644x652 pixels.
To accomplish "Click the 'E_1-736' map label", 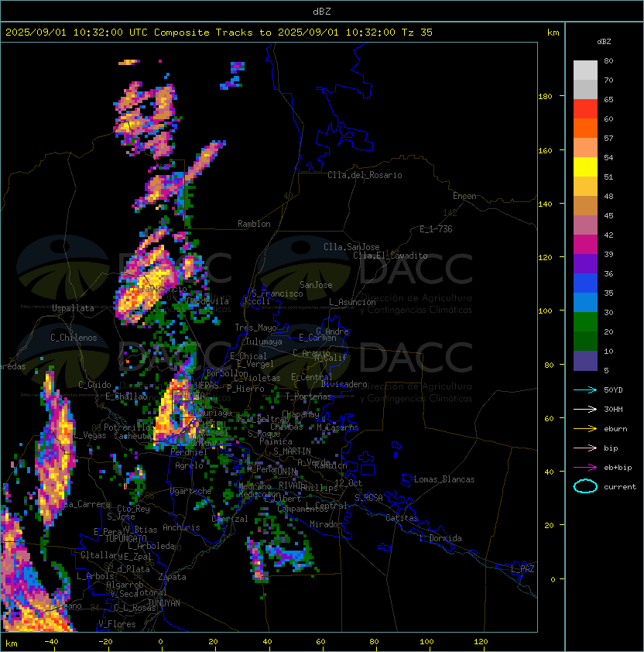I will click(x=436, y=229).
